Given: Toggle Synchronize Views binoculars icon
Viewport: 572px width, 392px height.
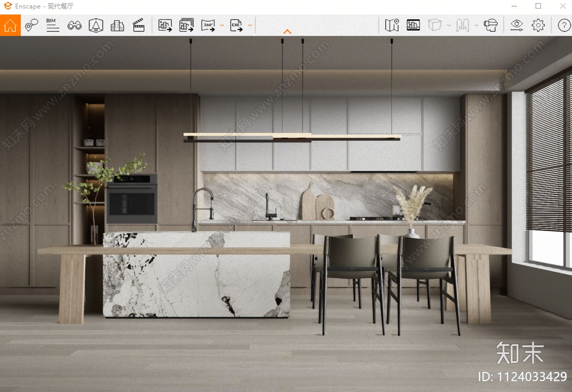Looking at the screenshot, I should point(74,25).
